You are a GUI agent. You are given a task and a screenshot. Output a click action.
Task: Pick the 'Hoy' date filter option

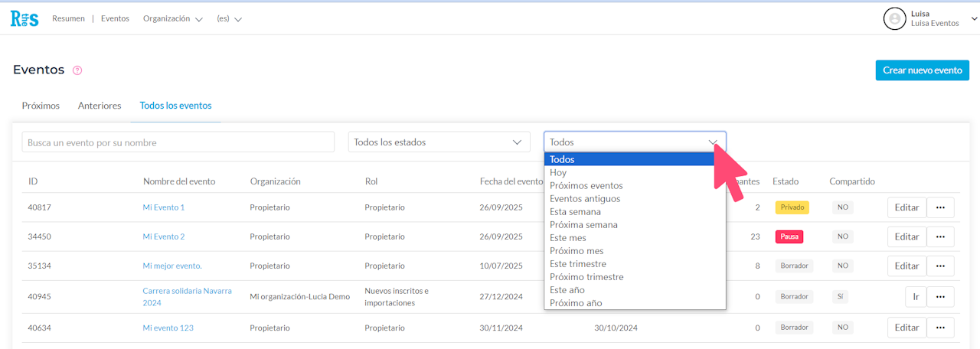tap(558, 173)
